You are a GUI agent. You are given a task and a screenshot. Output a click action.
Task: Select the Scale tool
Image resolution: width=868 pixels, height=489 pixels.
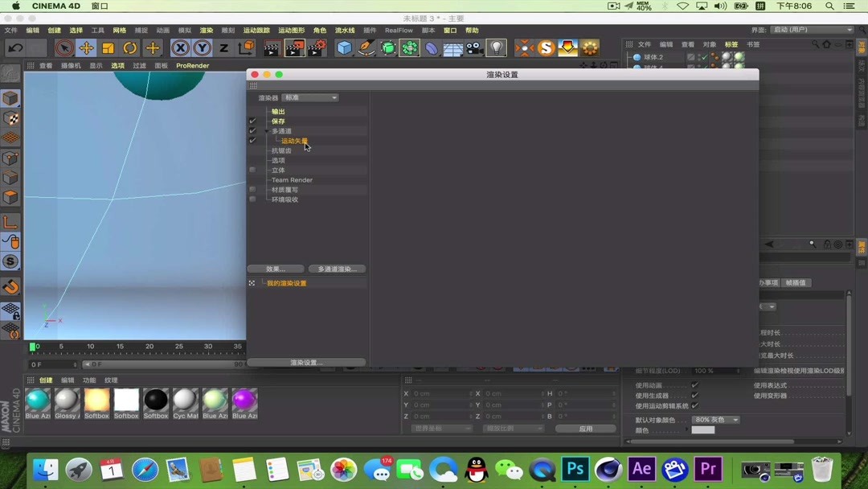tap(107, 48)
